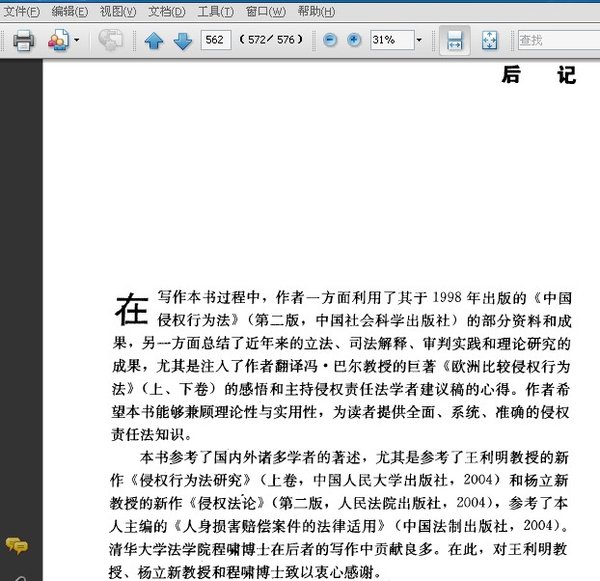Expand the zoom level dropdown arrow
Screen dimensions: 600x581
pos(419,40)
